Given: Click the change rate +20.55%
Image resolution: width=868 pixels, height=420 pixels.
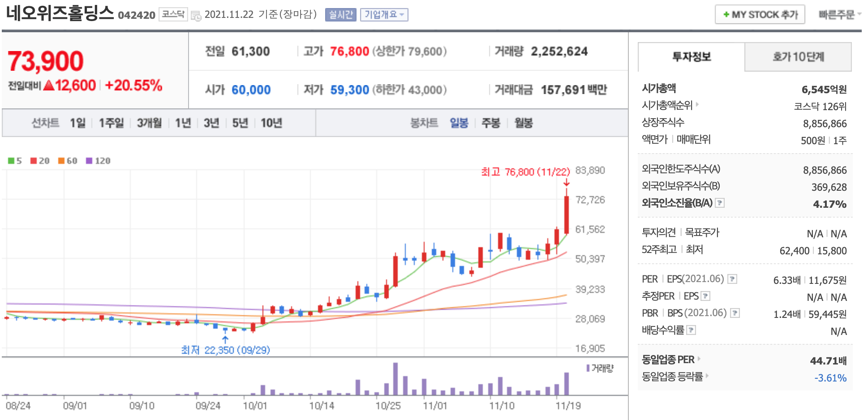Looking at the screenshot, I should (133, 85).
